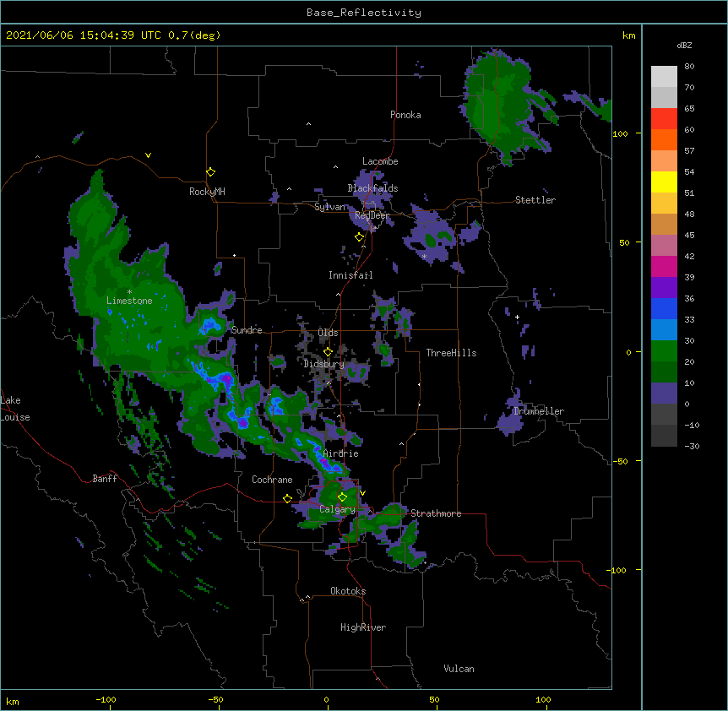
Task: Pick the red 60-65 dBZ legend swatch
Action: [664, 118]
